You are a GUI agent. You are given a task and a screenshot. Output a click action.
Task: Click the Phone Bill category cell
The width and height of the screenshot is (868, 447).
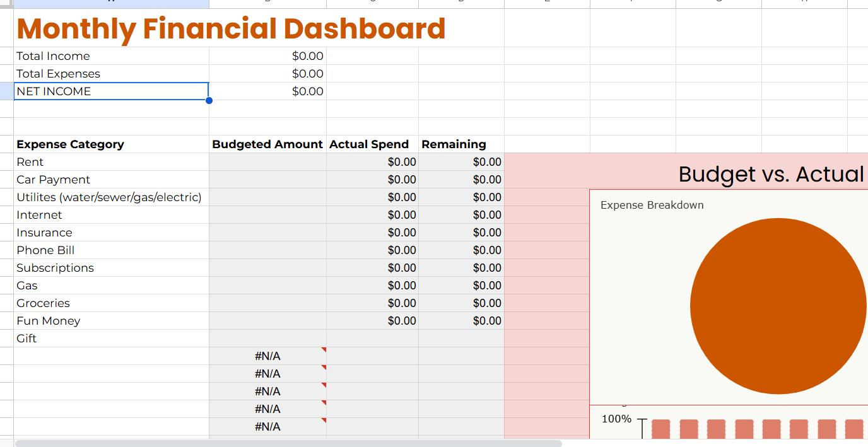(111, 250)
